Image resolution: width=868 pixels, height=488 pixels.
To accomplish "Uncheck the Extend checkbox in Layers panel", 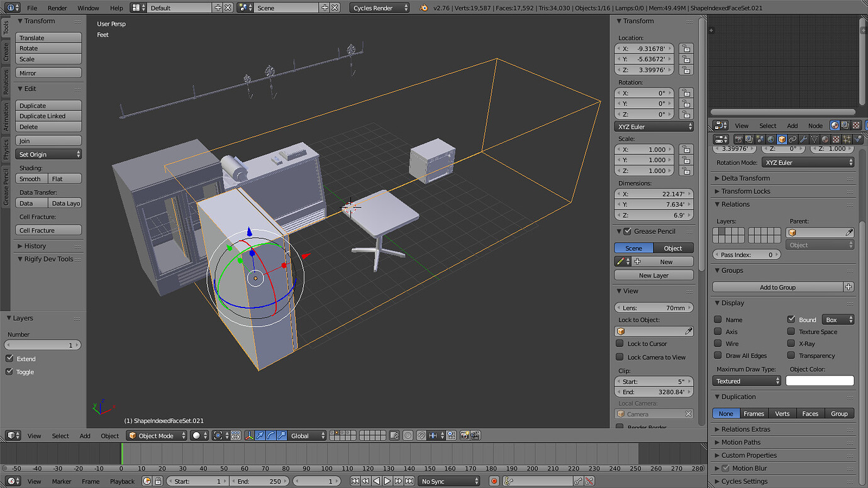I will tap(9, 358).
